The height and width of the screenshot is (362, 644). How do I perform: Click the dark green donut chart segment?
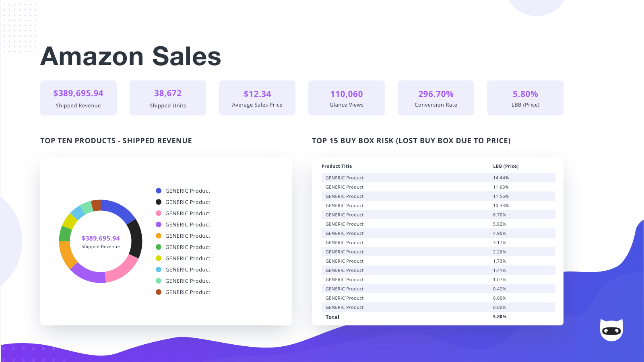click(65, 234)
